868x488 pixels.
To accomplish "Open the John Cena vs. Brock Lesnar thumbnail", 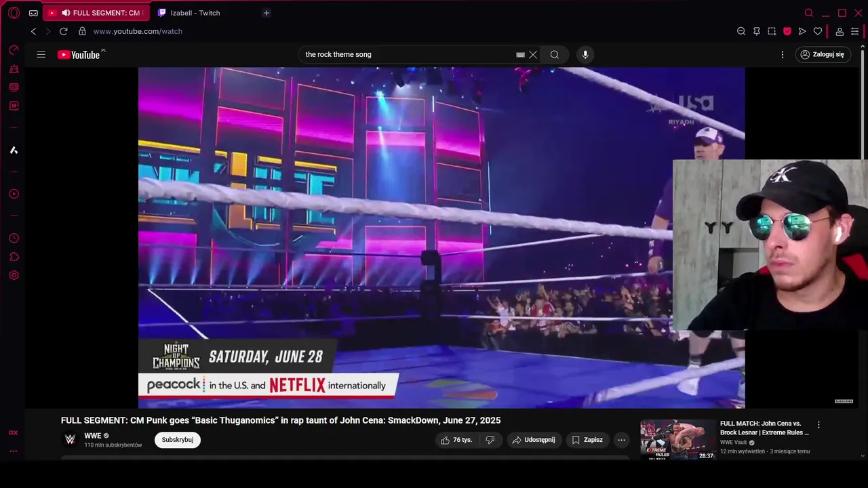I will [678, 440].
